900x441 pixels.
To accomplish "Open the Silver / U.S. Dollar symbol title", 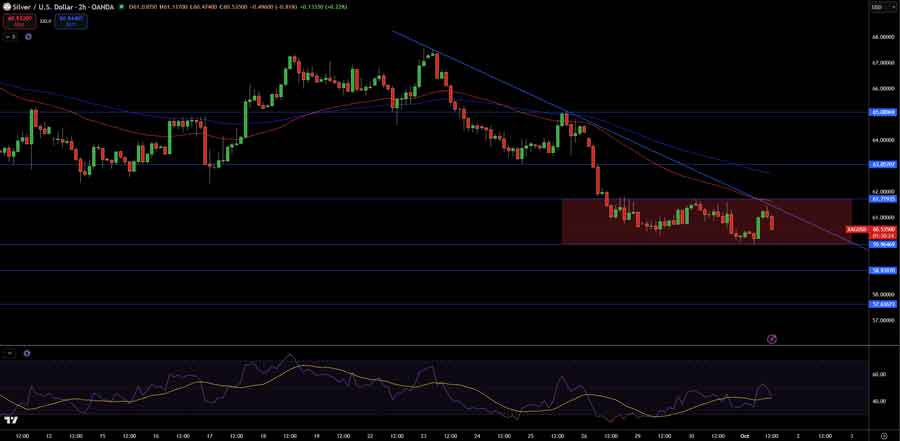I will 63,7.
